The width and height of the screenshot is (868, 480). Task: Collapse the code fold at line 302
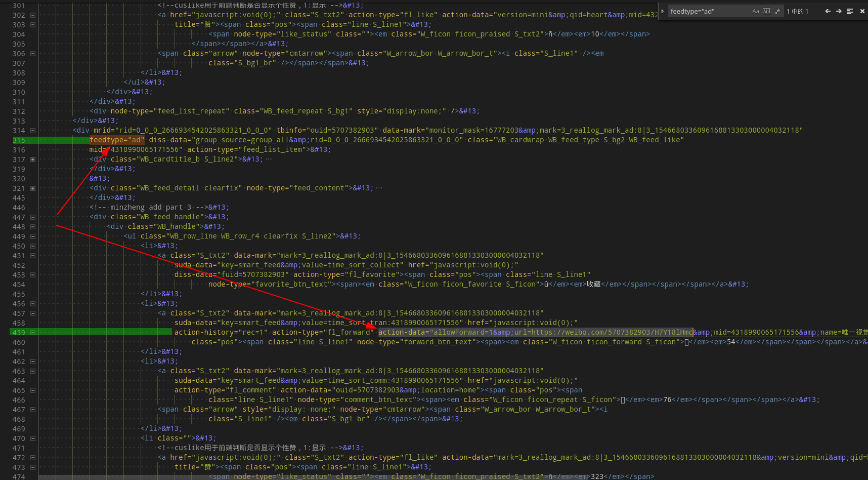pyautogui.click(x=33, y=15)
